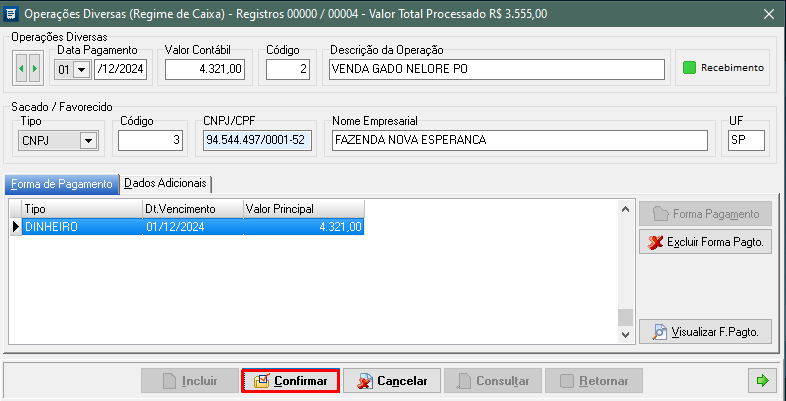Focus the CNPJ/CPF number field

pyautogui.click(x=257, y=141)
